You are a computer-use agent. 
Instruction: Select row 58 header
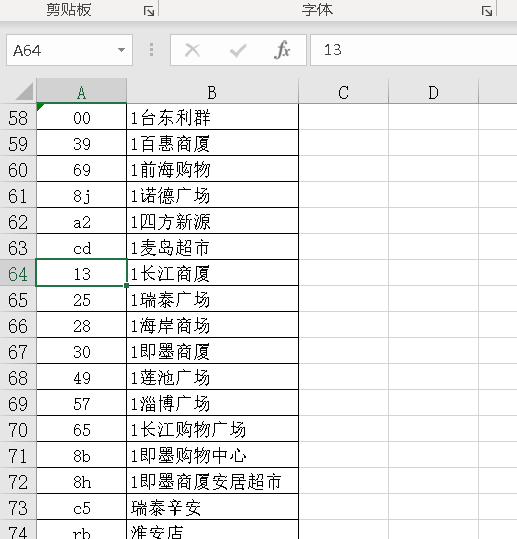pyautogui.click(x=18, y=118)
